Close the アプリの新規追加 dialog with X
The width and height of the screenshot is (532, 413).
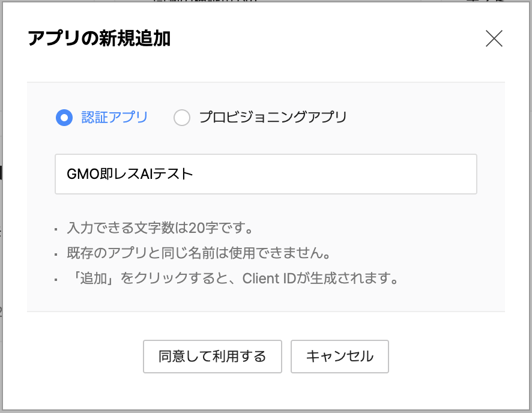point(494,39)
